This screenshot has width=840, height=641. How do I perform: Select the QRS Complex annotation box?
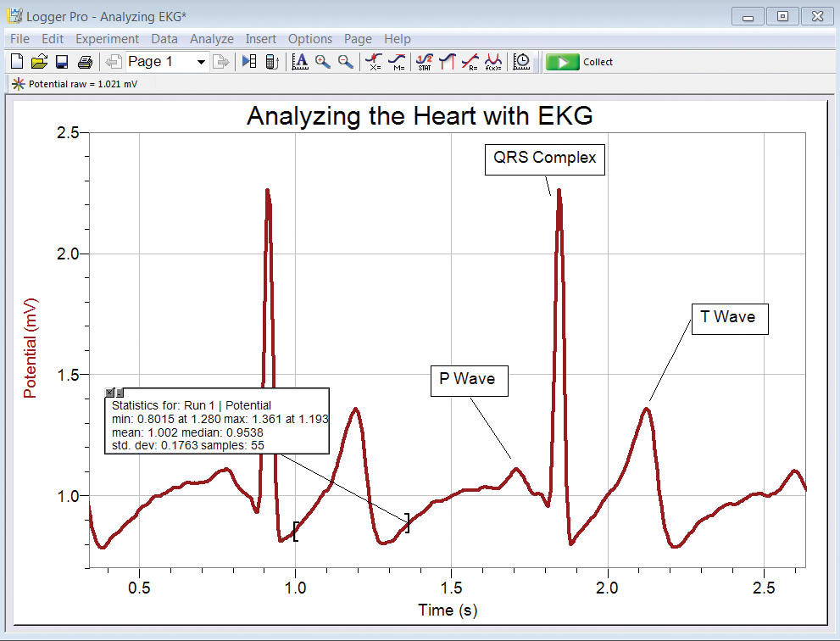(544, 159)
